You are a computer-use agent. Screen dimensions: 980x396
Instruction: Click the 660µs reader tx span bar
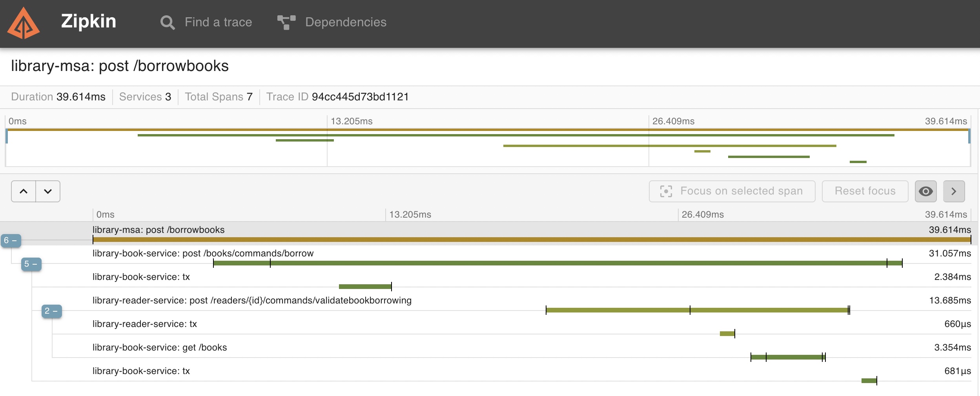tap(727, 334)
